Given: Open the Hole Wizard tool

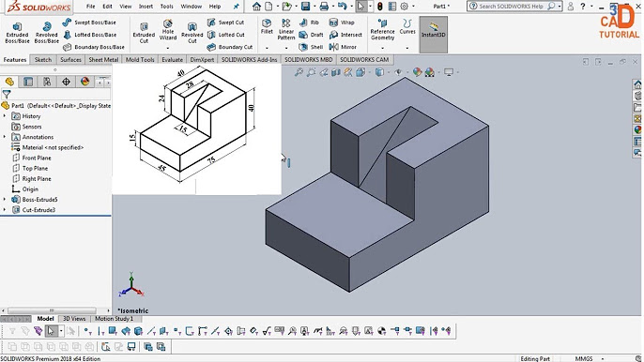Looking at the screenshot, I should click(x=167, y=30).
